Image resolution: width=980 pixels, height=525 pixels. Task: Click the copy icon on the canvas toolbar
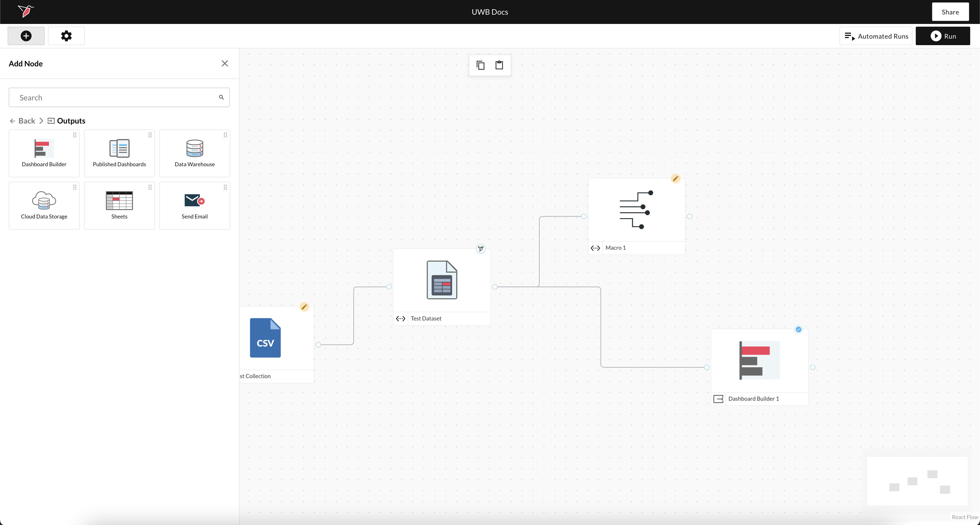coord(480,65)
